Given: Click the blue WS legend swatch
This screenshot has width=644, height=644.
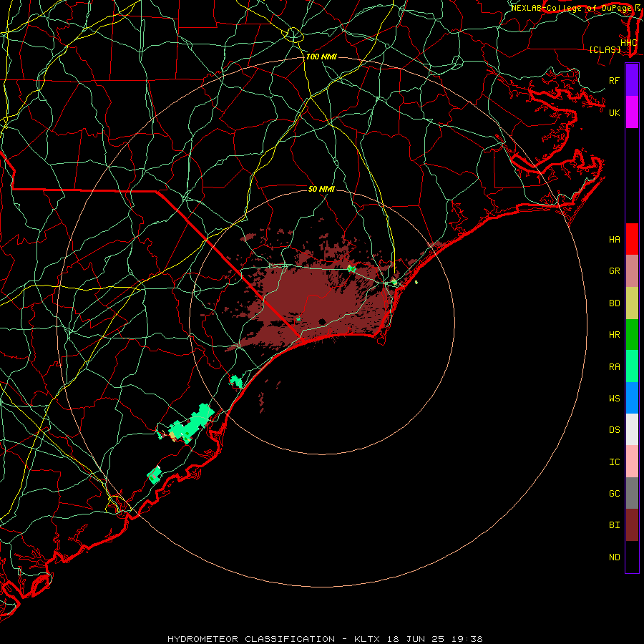Looking at the screenshot, I should click(x=632, y=398).
